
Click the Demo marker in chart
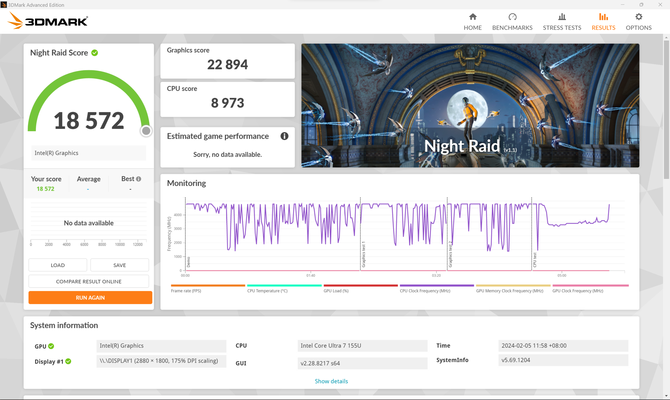(x=188, y=262)
